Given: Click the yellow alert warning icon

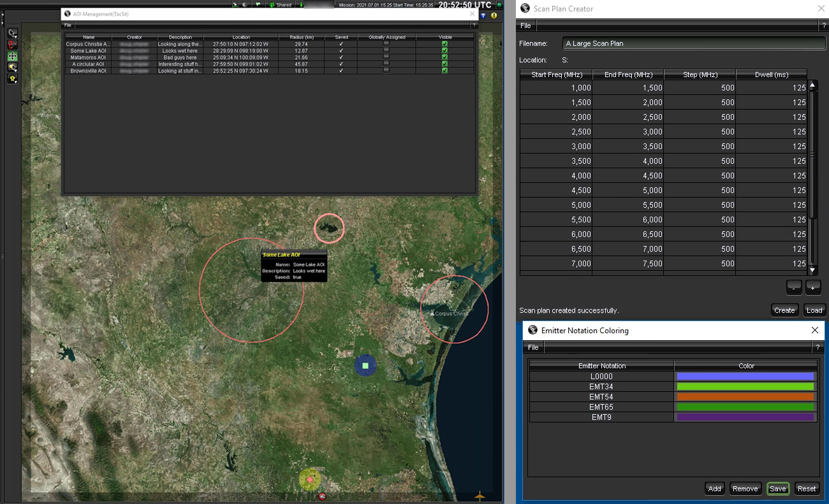Looking at the screenshot, I should coord(494,15).
